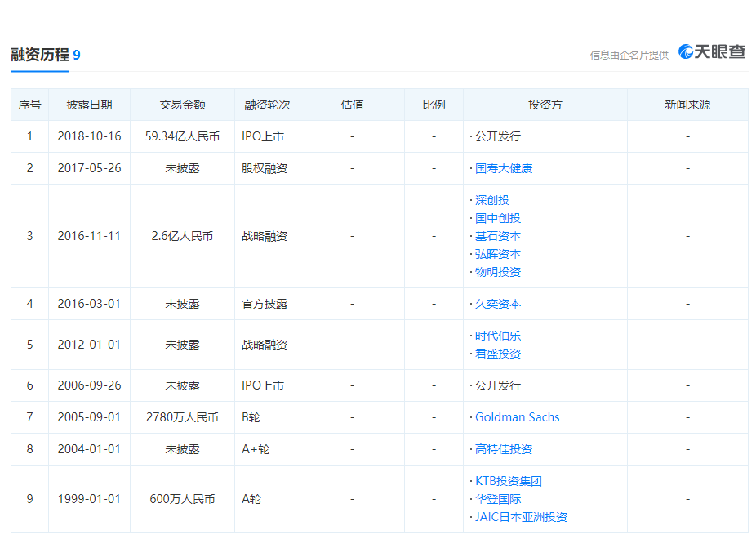Open investor link 君盛投资

[498, 354]
